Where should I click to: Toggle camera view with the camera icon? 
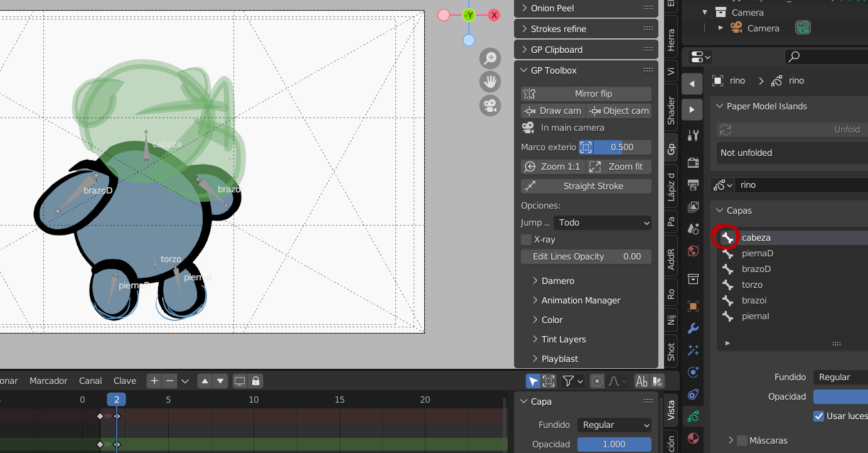tap(490, 105)
